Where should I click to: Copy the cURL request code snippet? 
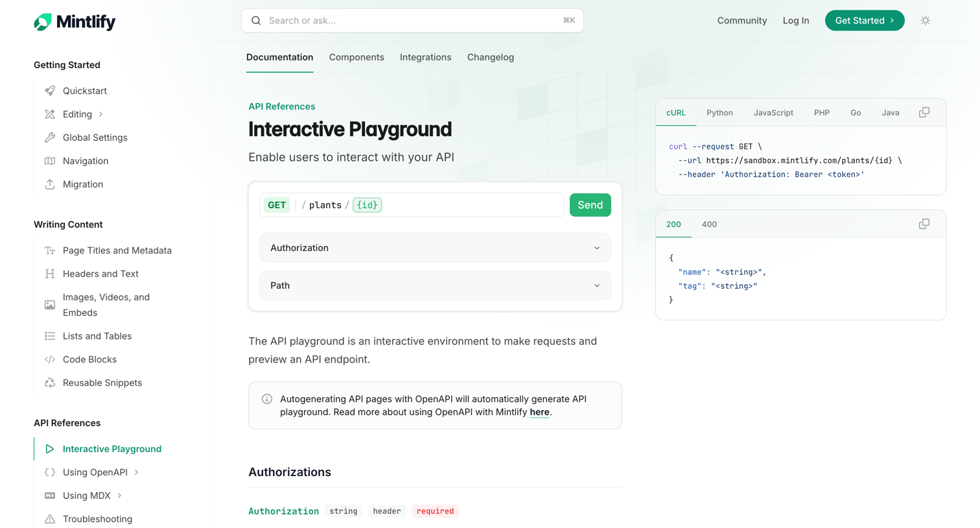tap(924, 112)
